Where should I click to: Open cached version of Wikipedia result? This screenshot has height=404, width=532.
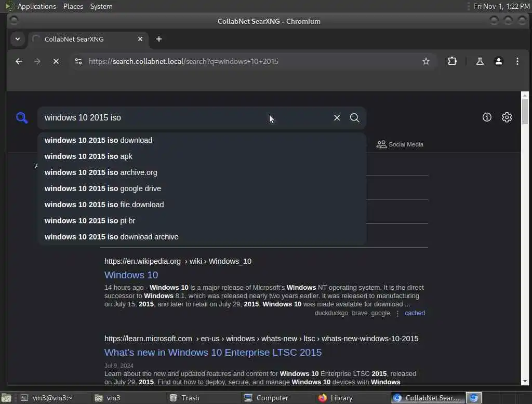click(x=415, y=313)
